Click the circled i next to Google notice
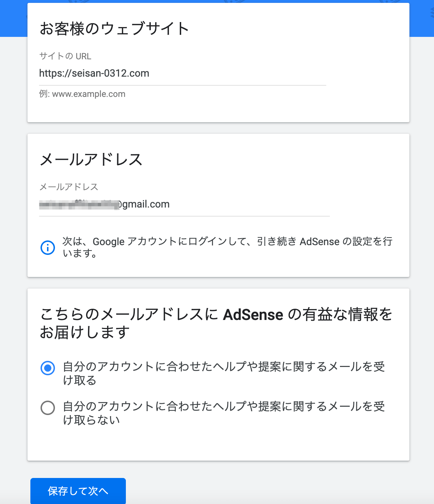Screen dimensions: 434x504 click(47, 248)
